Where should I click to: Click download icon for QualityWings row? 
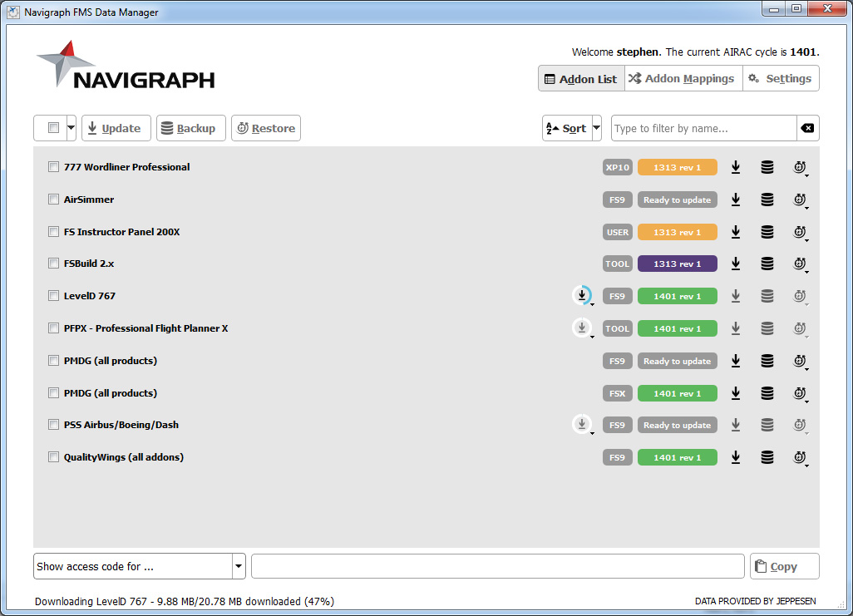(736, 457)
